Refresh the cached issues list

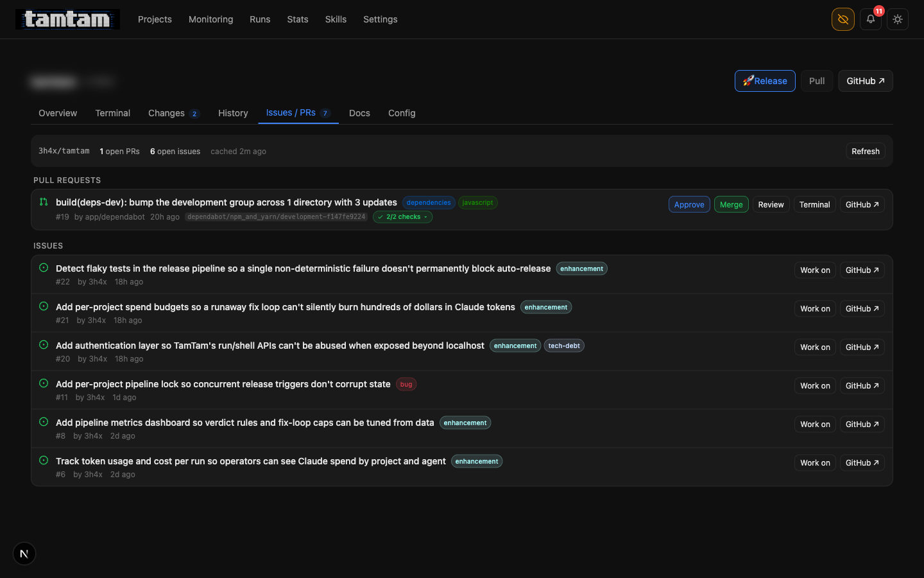point(866,151)
